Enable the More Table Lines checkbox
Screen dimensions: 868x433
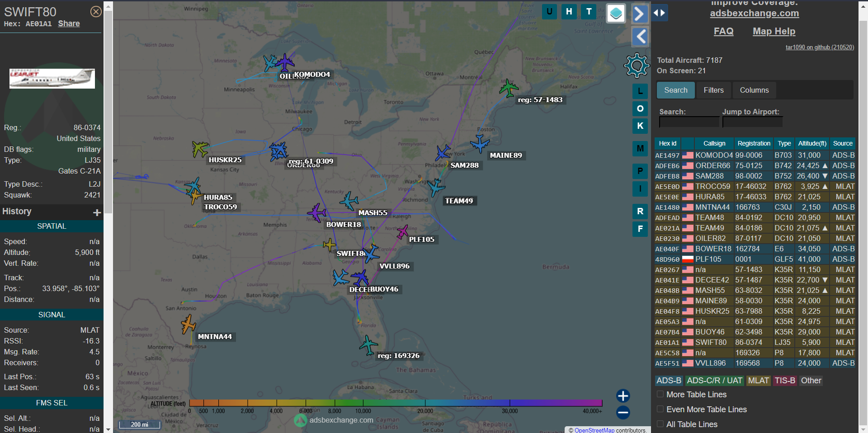point(660,394)
